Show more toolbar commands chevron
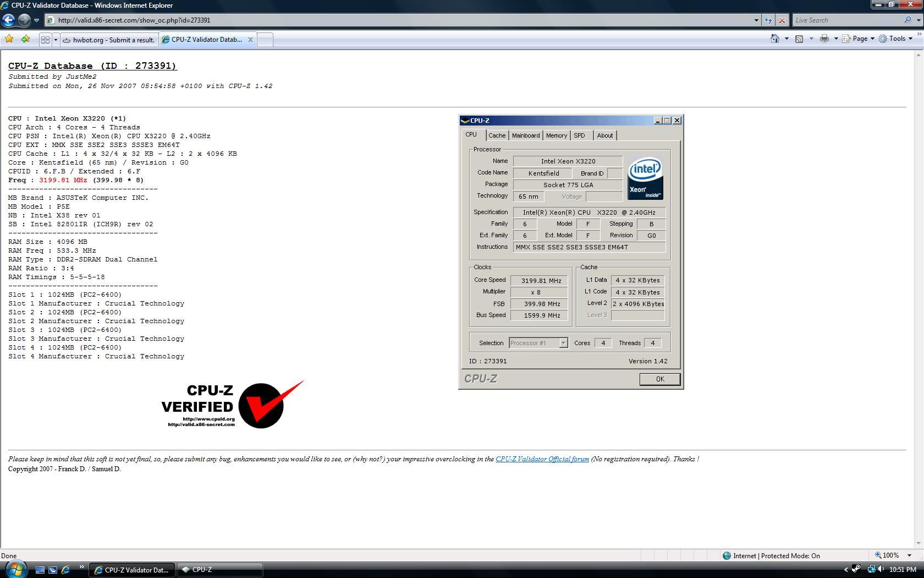The width and height of the screenshot is (924, 578). pos(919,34)
